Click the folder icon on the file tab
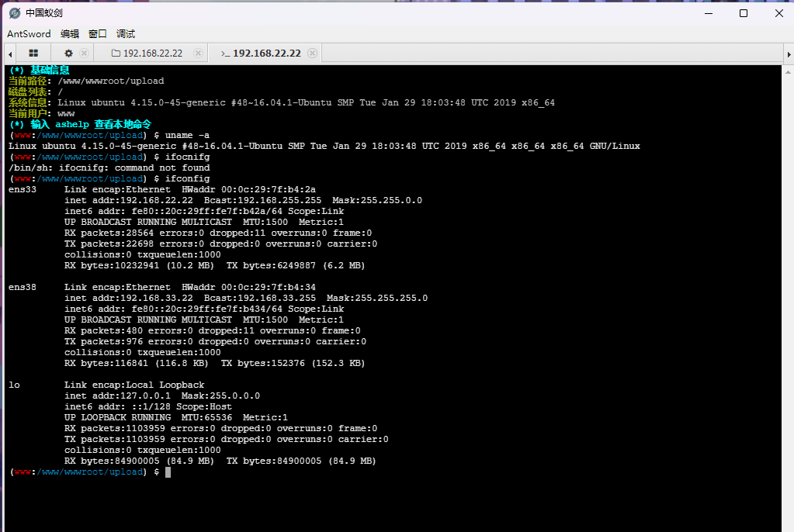 (116, 54)
